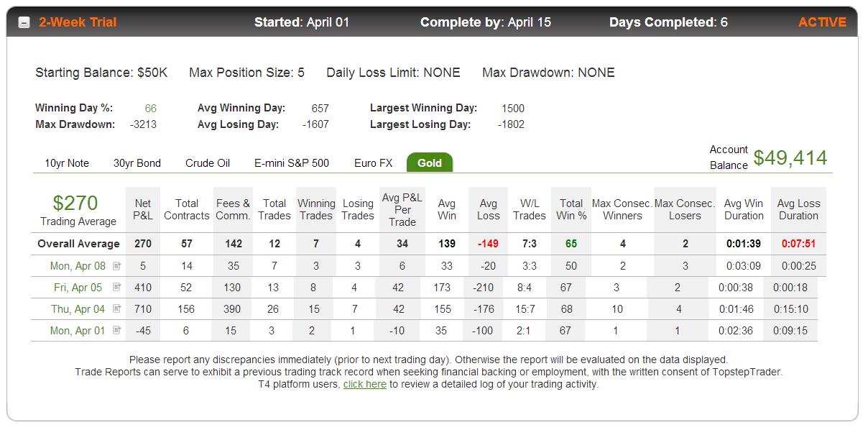Open note icon for Mon, Apr 01
The image size is (868, 430).
pyautogui.click(x=117, y=331)
